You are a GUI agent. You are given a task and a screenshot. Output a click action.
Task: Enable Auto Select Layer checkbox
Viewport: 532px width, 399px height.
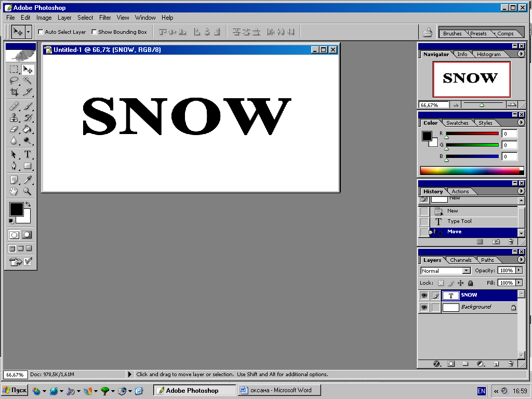pos(41,32)
